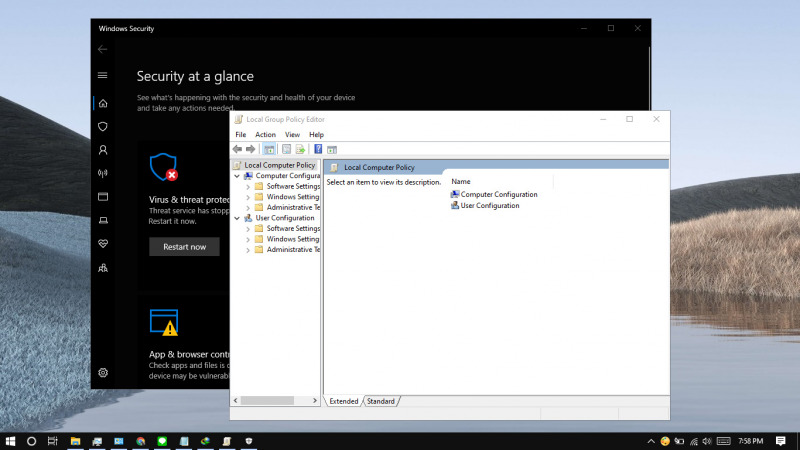
Task: Collapse the User Configuration tree node
Action: [x=237, y=218]
